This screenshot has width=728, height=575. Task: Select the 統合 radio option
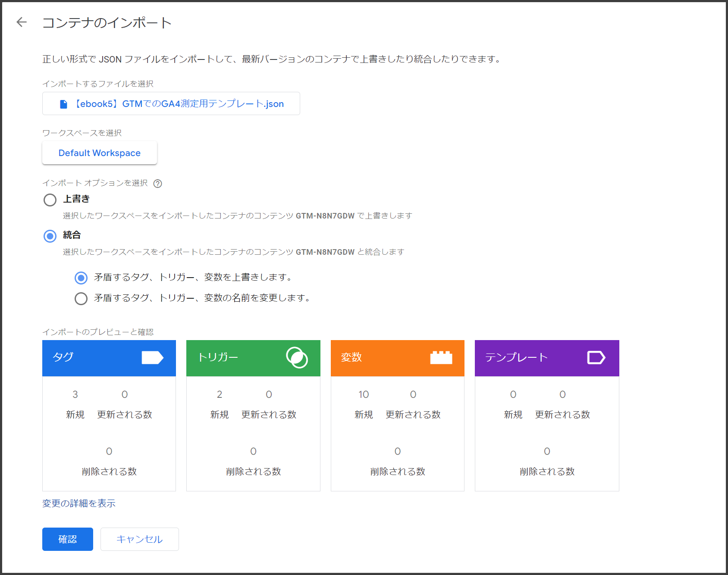(50, 236)
